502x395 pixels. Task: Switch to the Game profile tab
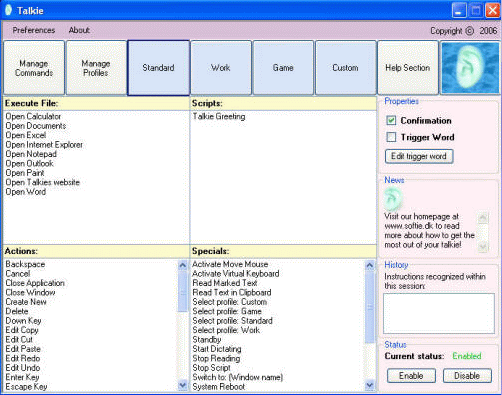(283, 68)
